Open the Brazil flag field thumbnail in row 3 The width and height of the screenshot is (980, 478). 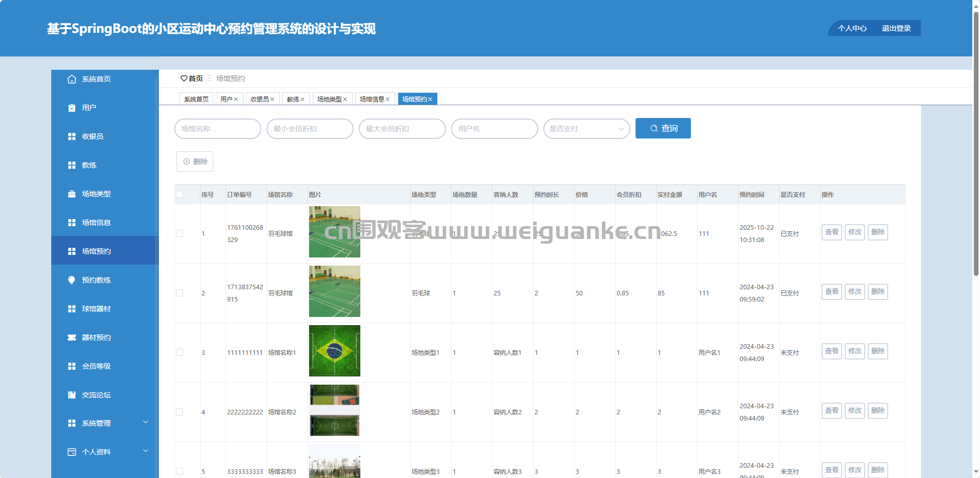click(x=335, y=351)
